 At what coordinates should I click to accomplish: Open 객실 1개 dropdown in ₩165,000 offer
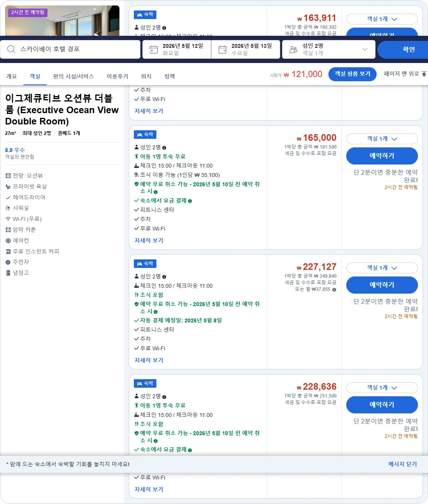pyautogui.click(x=382, y=139)
